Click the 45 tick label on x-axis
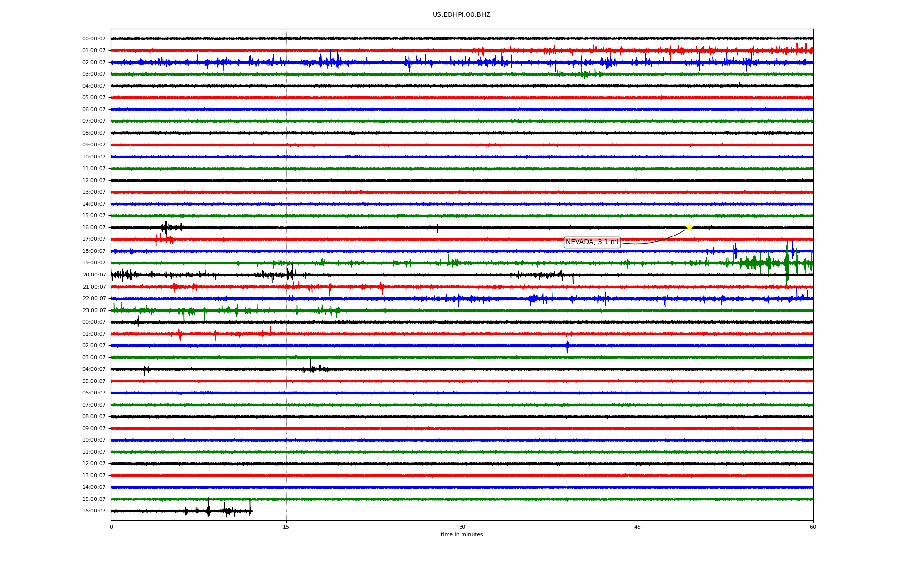924x578 pixels. [x=637, y=527]
